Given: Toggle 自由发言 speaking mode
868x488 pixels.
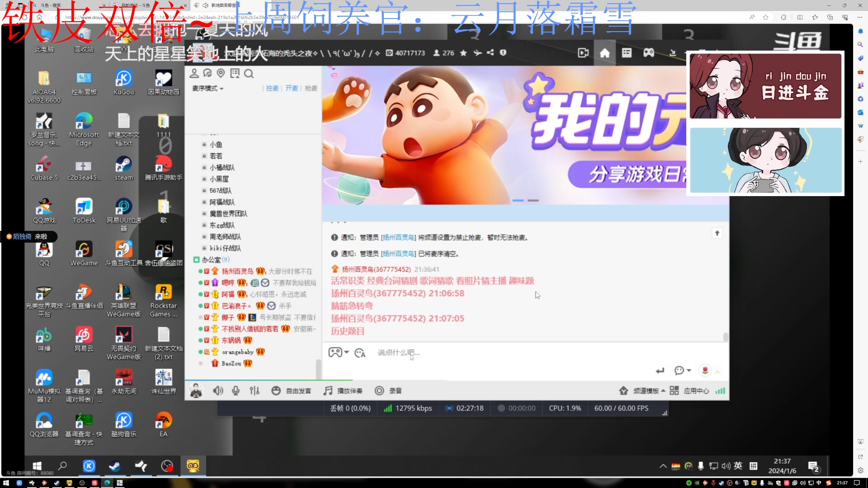Looking at the screenshot, I should 292,390.
